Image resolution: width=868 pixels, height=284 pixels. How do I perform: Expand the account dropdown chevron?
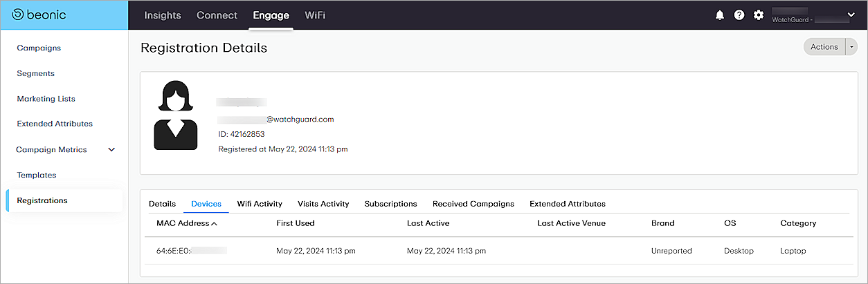(851, 15)
